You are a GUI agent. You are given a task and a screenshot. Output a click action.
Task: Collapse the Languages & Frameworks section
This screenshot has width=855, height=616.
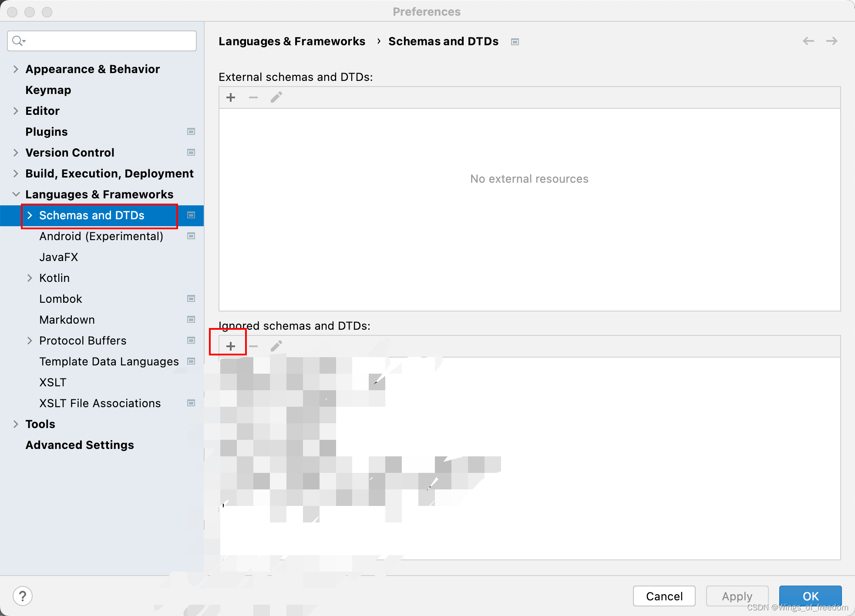16,194
